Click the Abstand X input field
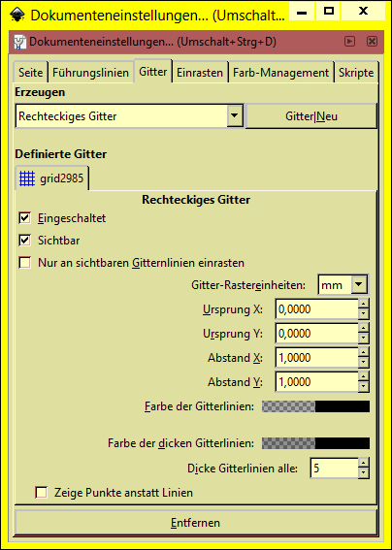392x550 pixels. 317,358
